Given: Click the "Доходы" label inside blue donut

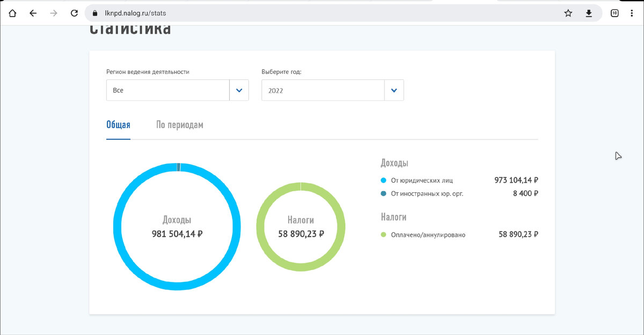Looking at the screenshot, I should point(177,220).
